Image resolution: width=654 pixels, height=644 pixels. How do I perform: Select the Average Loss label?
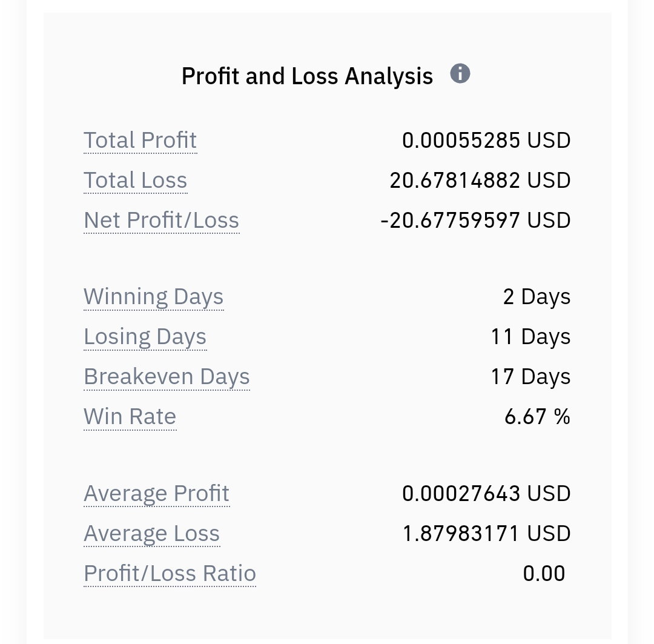pos(152,534)
